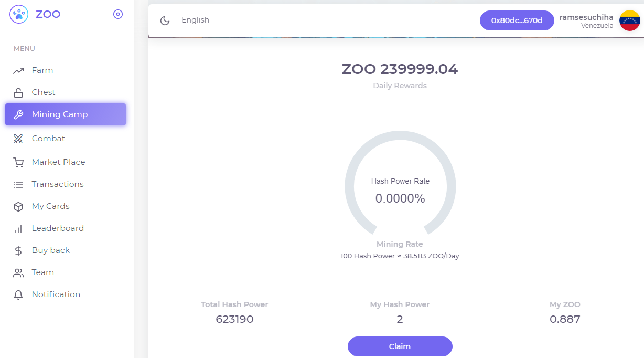The image size is (644, 358).
Task: Click the Market Place cart icon
Action: tap(18, 163)
